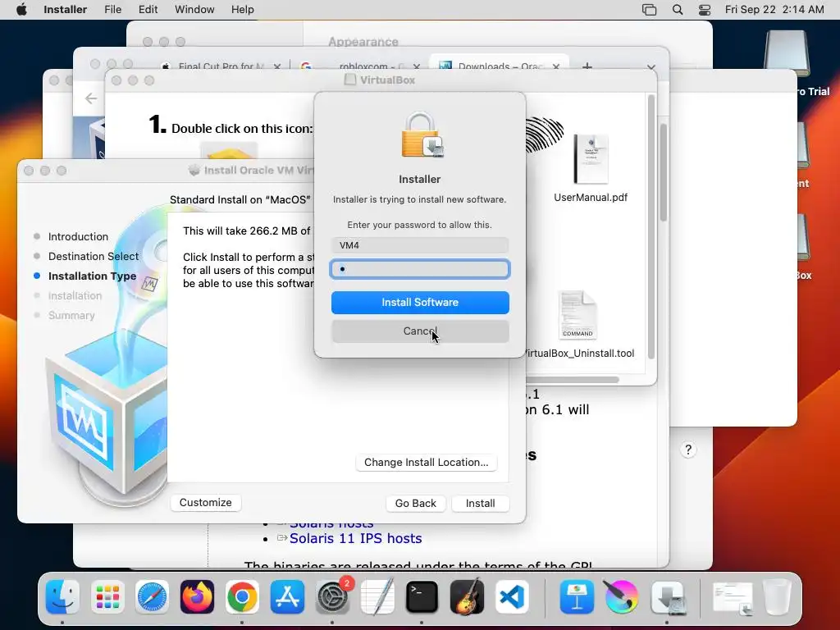Launch Firefox from the Dock
The image size is (840, 630).
point(197,597)
